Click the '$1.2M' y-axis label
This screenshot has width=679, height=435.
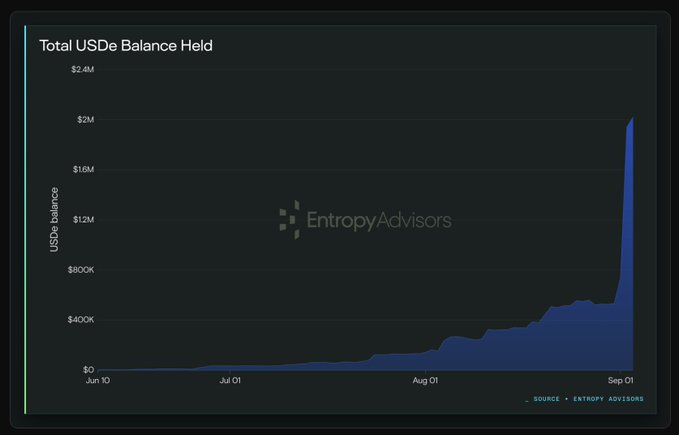83,219
